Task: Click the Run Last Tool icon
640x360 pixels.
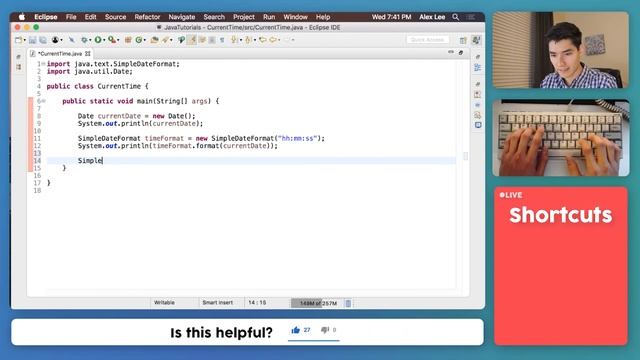Action: coord(111,40)
